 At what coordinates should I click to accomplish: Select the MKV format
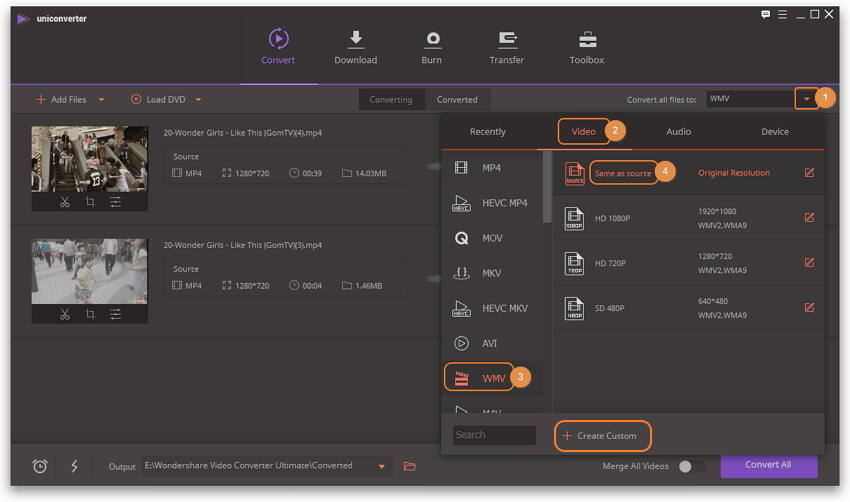pyautogui.click(x=492, y=273)
